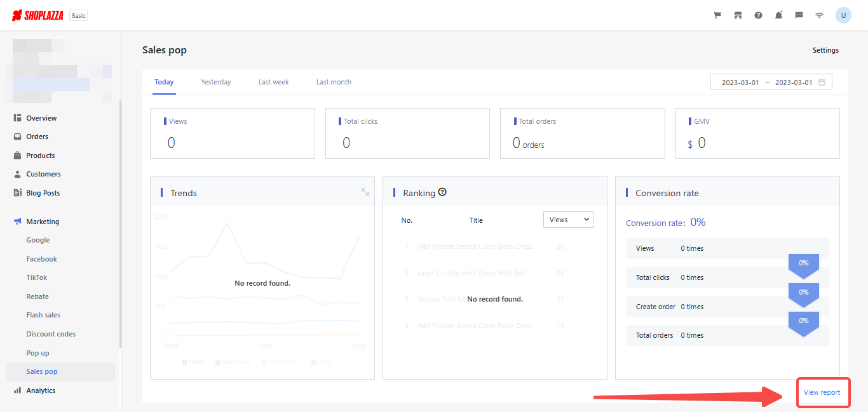Click the calendar icon in date range
Screen dimensions: 868x412
pos(822,83)
